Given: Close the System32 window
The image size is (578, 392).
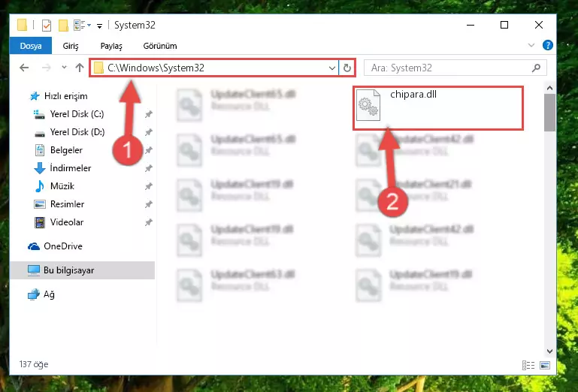Looking at the screenshot, I should click(539, 25).
